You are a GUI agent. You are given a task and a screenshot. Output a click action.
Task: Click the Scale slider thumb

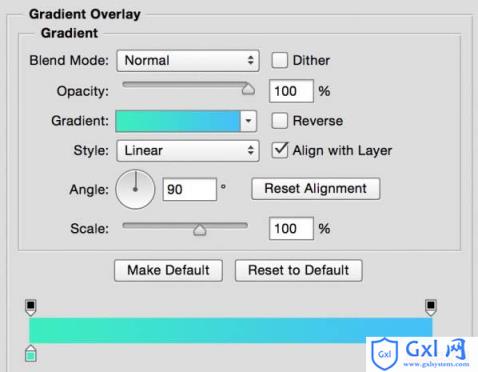pyautogui.click(x=200, y=229)
